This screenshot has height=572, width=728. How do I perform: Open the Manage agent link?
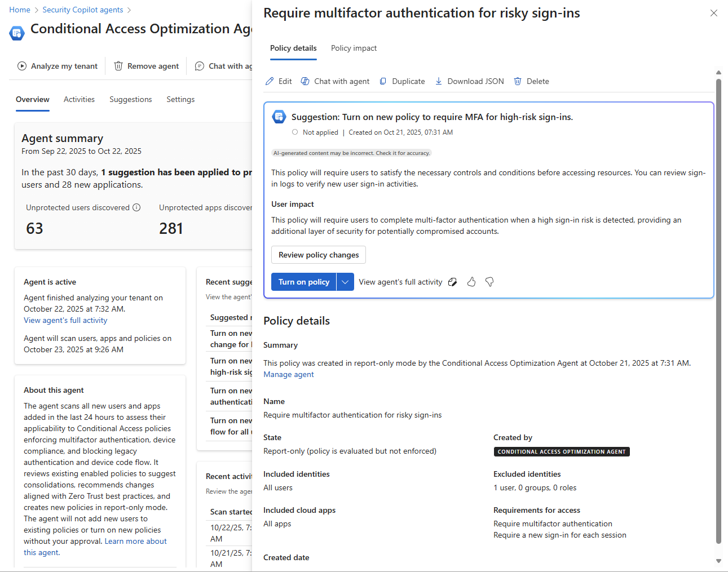pyautogui.click(x=289, y=374)
